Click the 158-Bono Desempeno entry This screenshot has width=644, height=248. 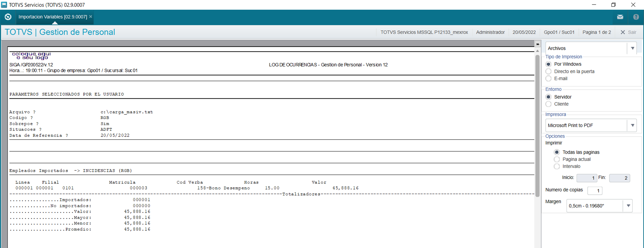[223, 188]
